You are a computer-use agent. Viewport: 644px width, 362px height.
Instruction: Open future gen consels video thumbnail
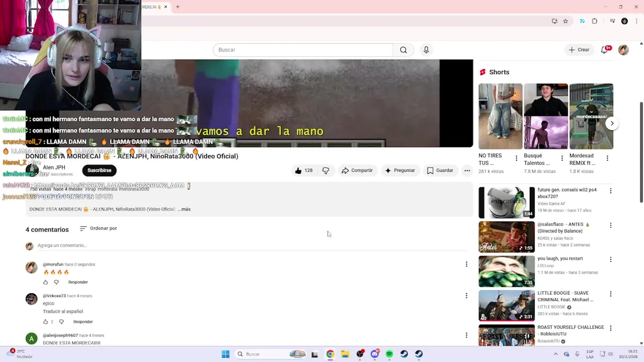(x=507, y=202)
